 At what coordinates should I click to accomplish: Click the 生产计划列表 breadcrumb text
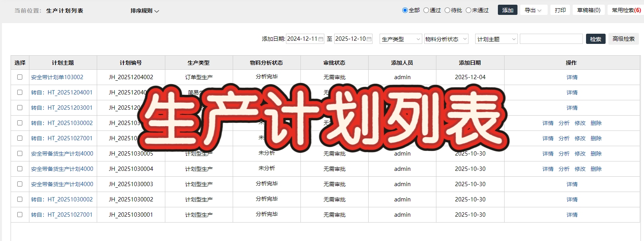[65, 11]
